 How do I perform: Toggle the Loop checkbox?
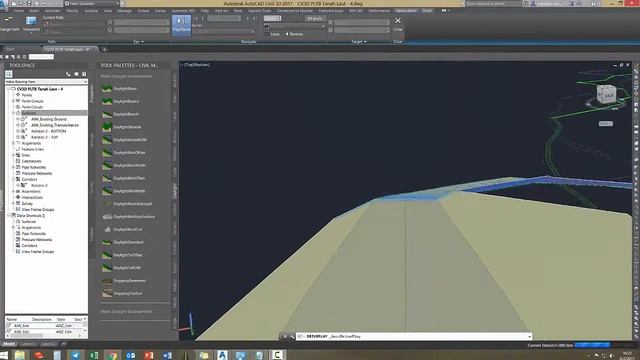pos(267,34)
